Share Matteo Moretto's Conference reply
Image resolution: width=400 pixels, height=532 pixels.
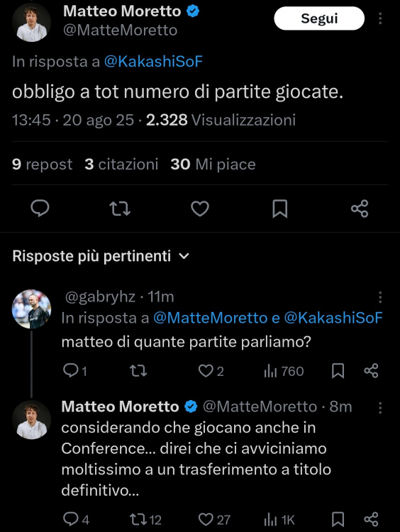click(x=371, y=519)
